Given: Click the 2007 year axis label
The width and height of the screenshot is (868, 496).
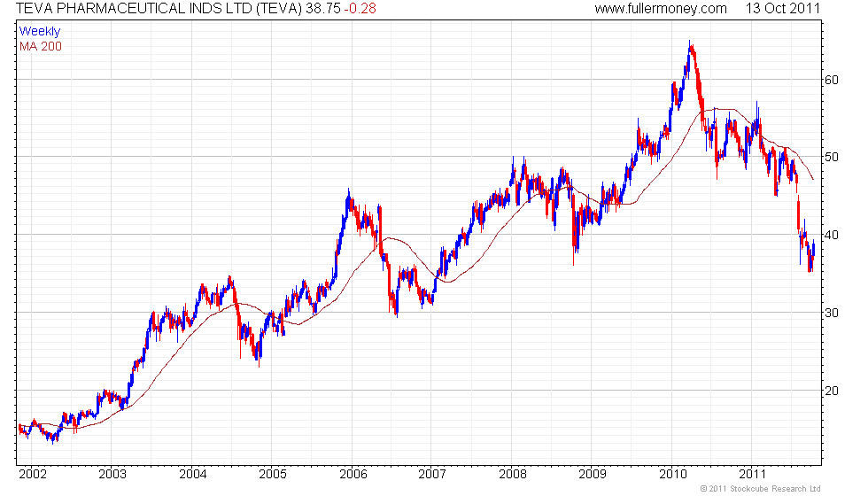Looking at the screenshot, I should coord(432,474).
